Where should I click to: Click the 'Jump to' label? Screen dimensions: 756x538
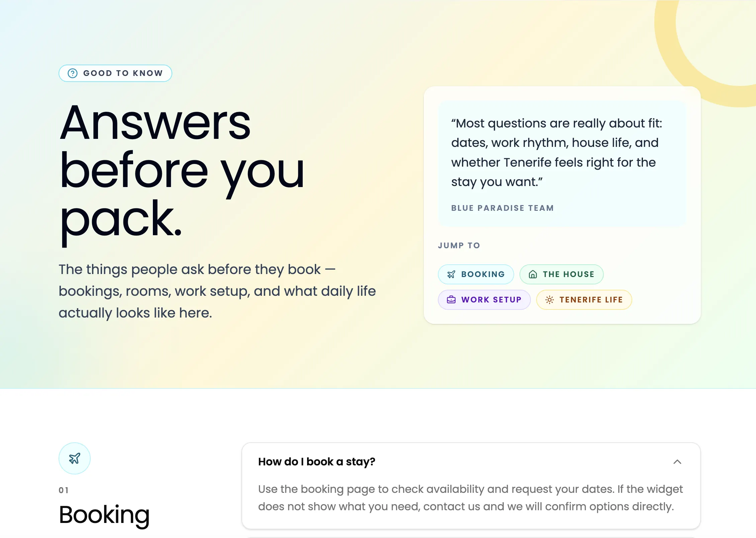459,246
